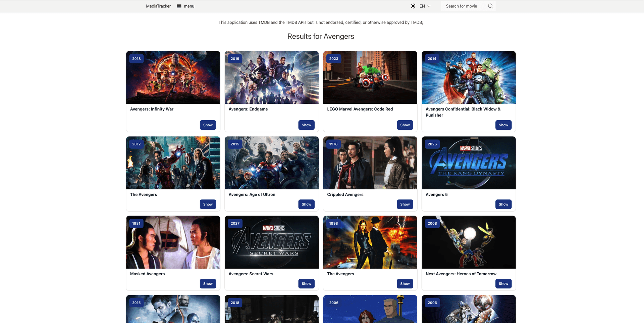Click the 2018 year badge on Infinity War
Image resolution: width=644 pixels, height=323 pixels.
(137, 59)
